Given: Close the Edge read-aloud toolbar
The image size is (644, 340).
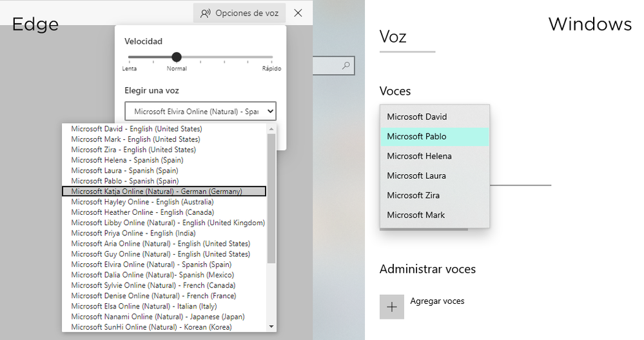Looking at the screenshot, I should (x=298, y=13).
